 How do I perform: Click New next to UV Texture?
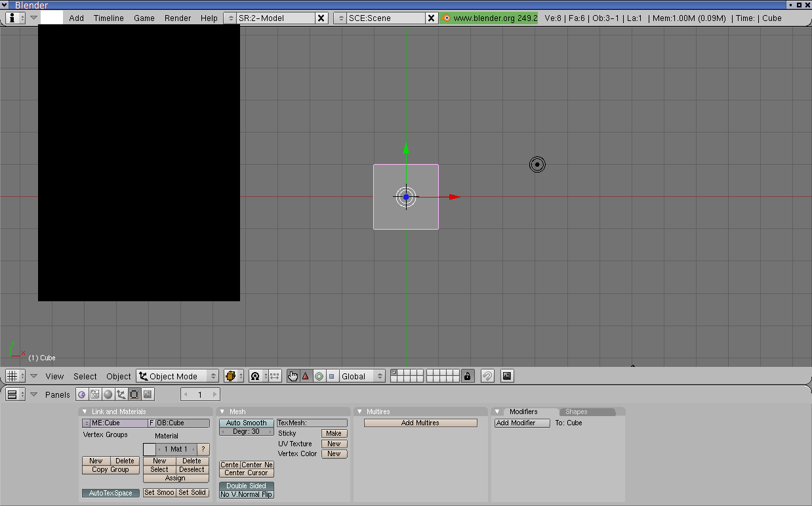334,444
